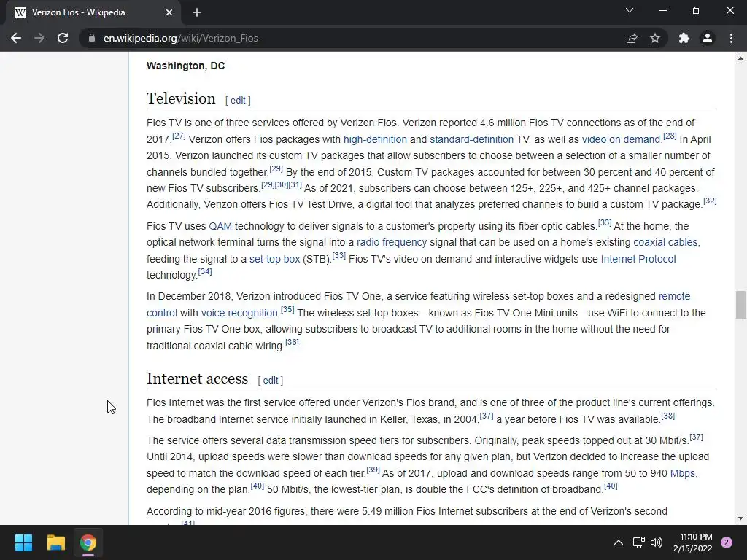Jump to citation 27

tap(179, 136)
